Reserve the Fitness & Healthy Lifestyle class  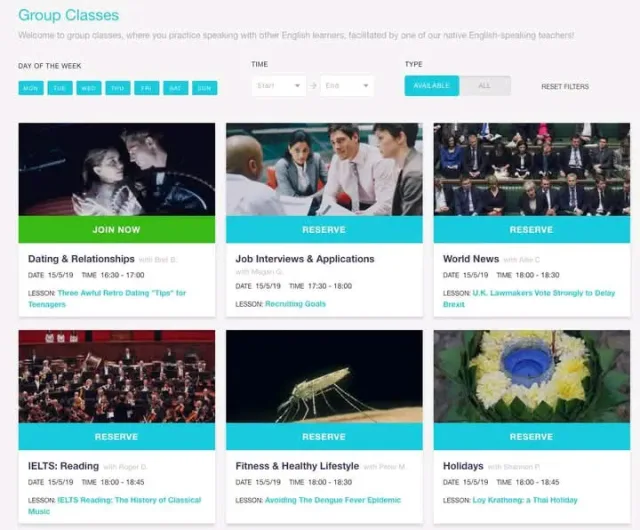pyautogui.click(x=324, y=436)
